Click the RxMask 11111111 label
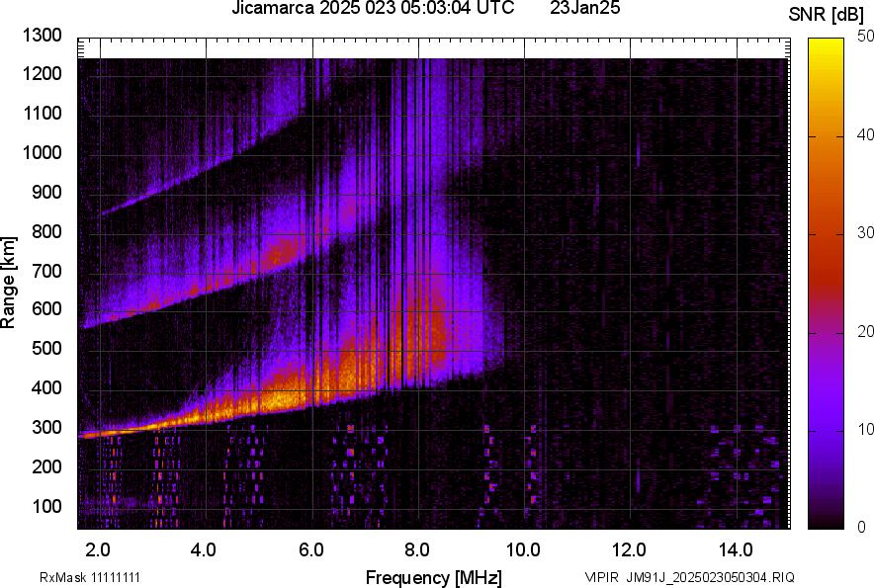 click(x=96, y=577)
